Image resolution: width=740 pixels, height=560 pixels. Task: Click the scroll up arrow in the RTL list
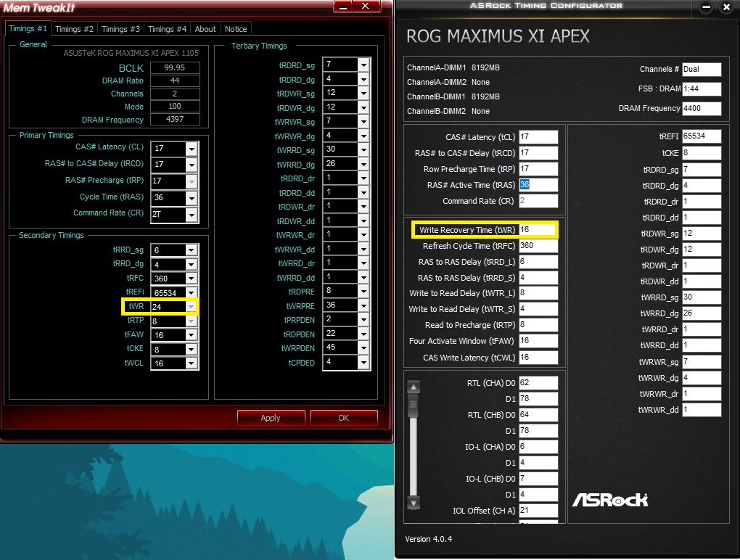pyautogui.click(x=414, y=387)
